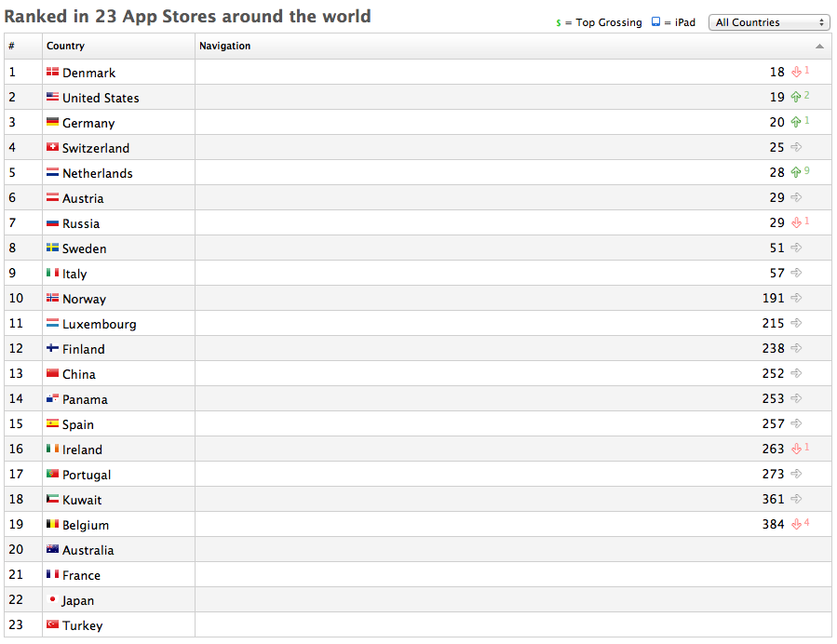Click the Switzerland flag icon
The height and width of the screenshot is (644, 837).
[x=52, y=148]
